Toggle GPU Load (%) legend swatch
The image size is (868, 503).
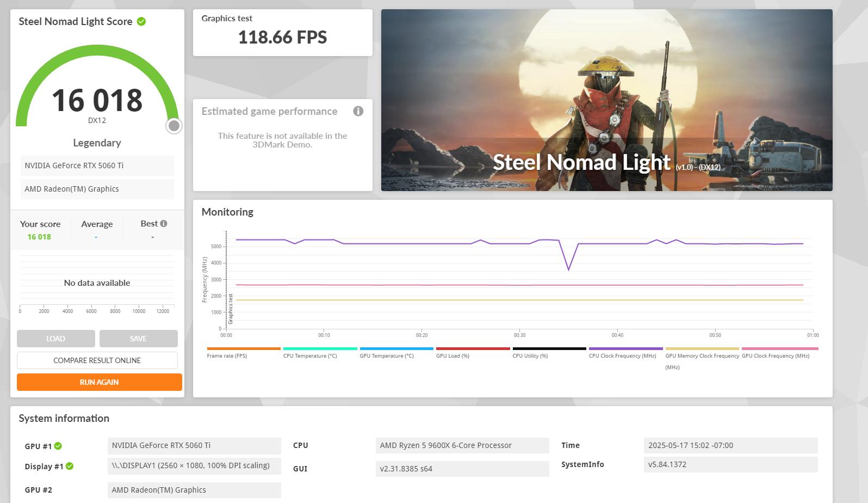pyautogui.click(x=473, y=349)
